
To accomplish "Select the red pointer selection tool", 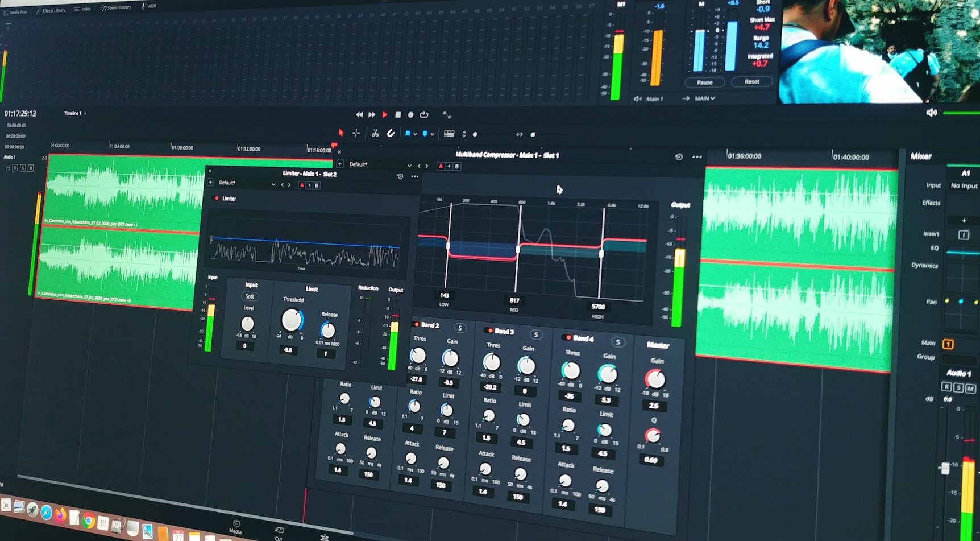I will (x=341, y=133).
